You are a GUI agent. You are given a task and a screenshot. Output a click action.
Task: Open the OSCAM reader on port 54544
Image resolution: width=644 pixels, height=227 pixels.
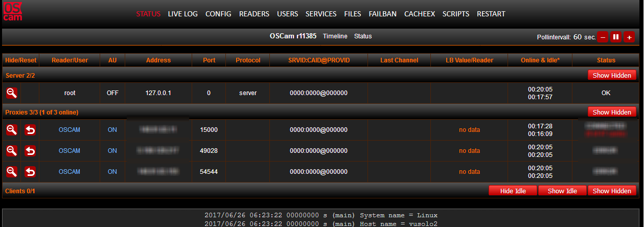coord(70,172)
